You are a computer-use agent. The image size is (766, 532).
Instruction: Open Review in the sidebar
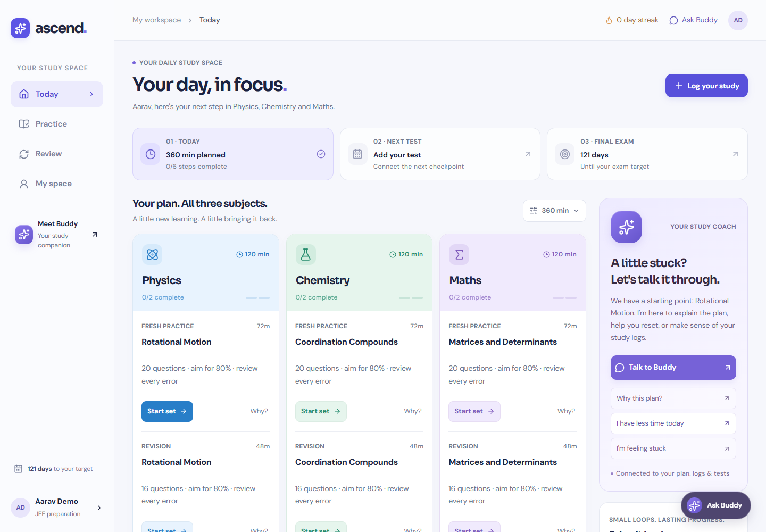[57, 154]
